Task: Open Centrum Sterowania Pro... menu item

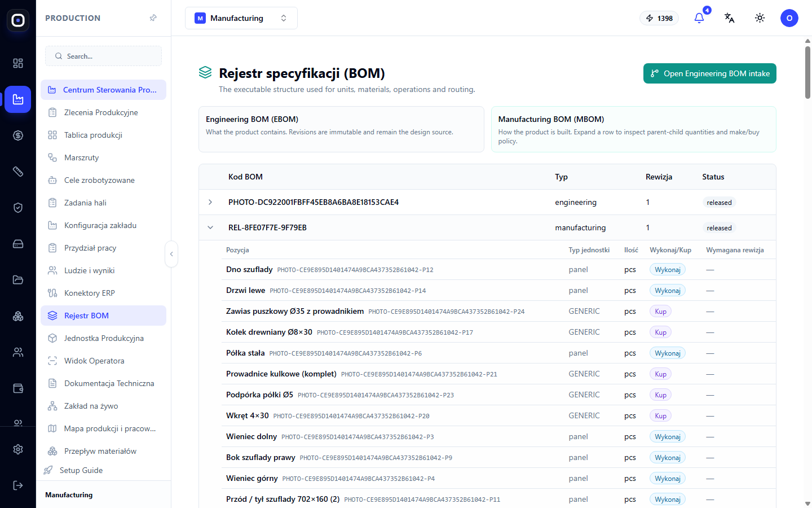Action: pos(104,90)
